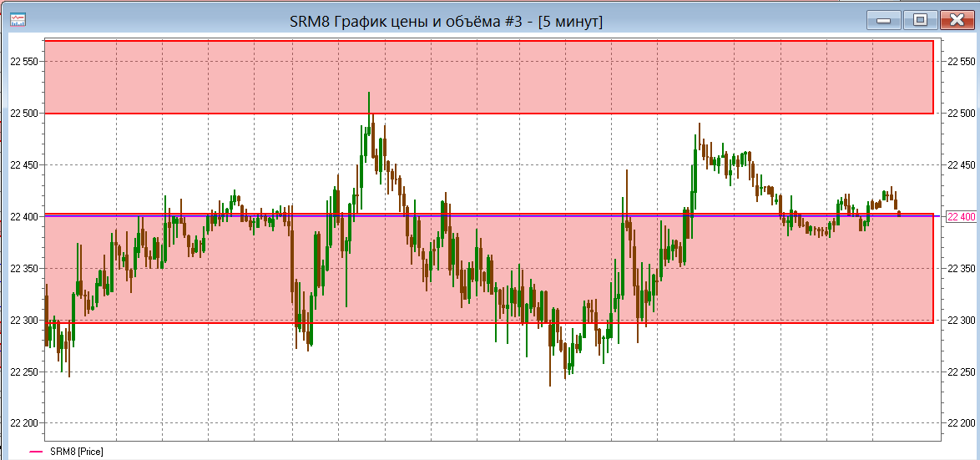Click 22 250 on the left price axis

(x=24, y=372)
